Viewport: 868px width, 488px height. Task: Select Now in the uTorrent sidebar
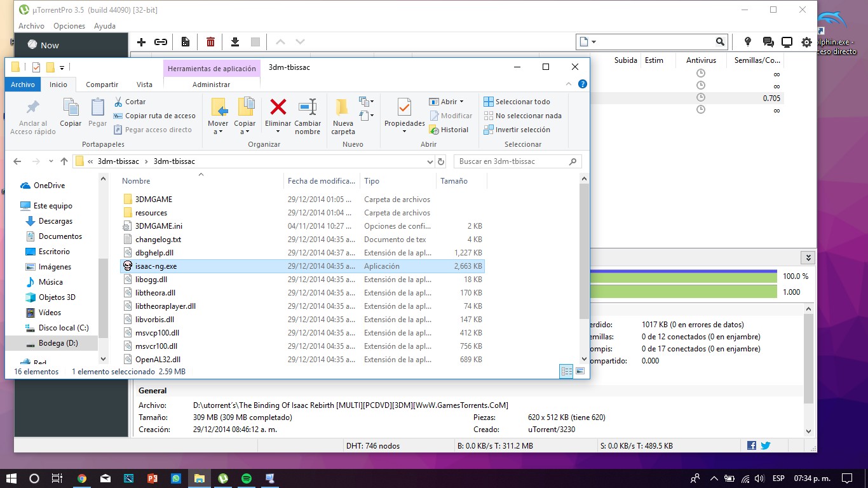[x=50, y=45]
